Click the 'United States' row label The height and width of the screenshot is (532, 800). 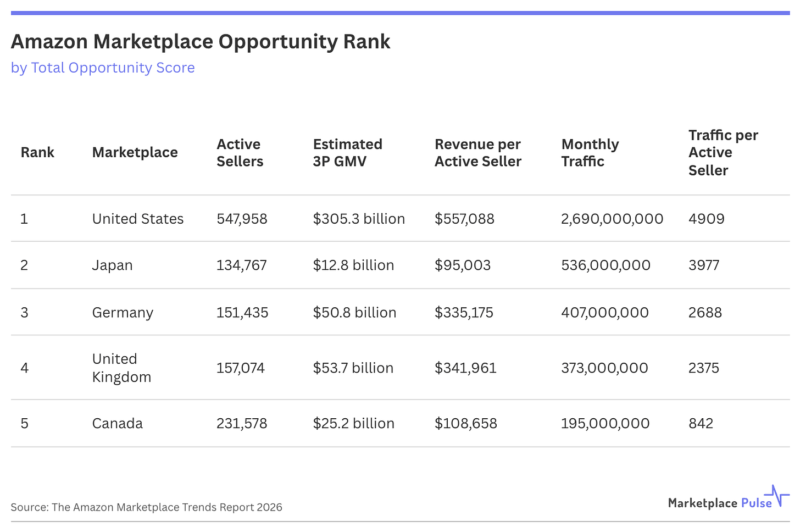point(137,218)
